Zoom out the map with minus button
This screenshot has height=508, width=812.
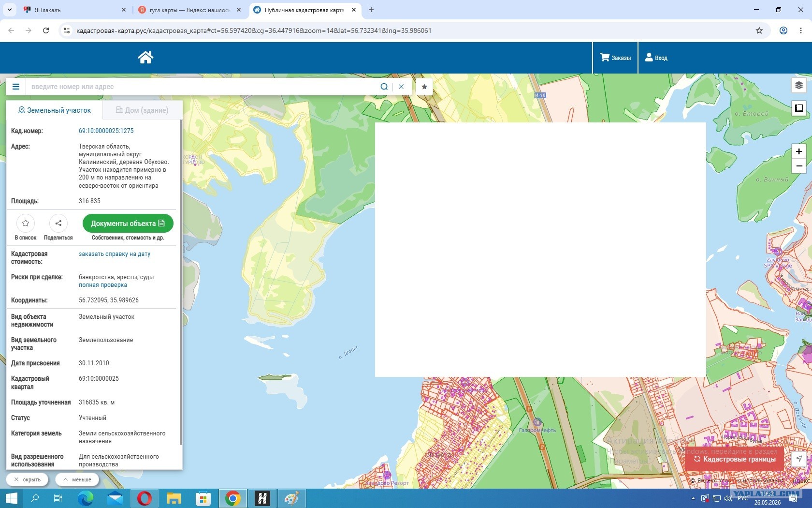tap(799, 166)
